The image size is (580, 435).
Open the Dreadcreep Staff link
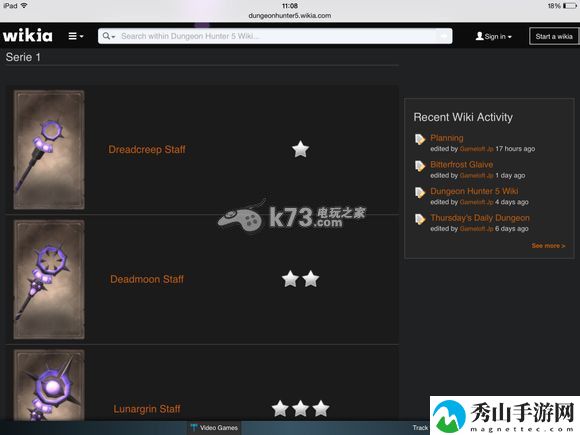[x=147, y=149]
